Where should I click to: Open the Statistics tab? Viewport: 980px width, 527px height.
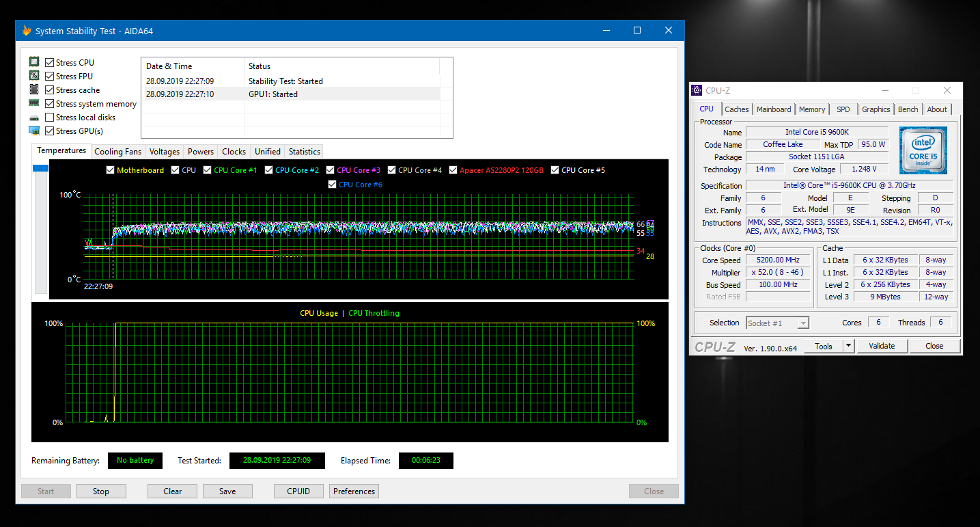pos(305,152)
